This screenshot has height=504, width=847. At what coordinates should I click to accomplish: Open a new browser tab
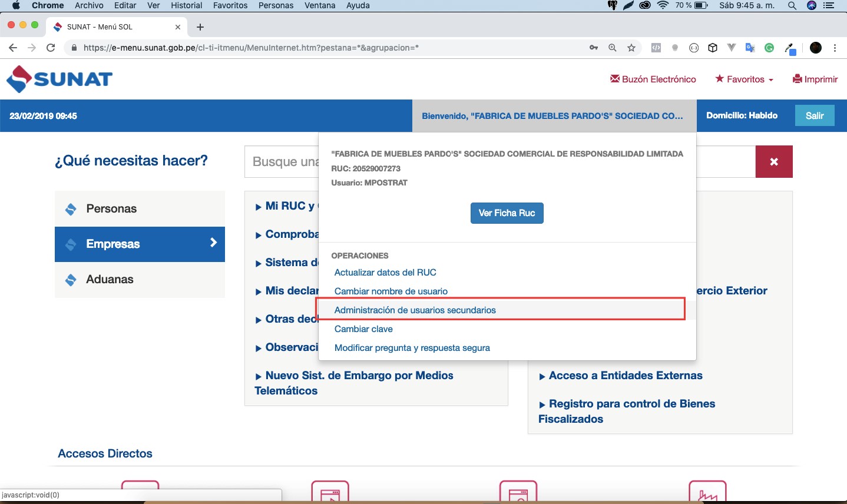pos(200,27)
